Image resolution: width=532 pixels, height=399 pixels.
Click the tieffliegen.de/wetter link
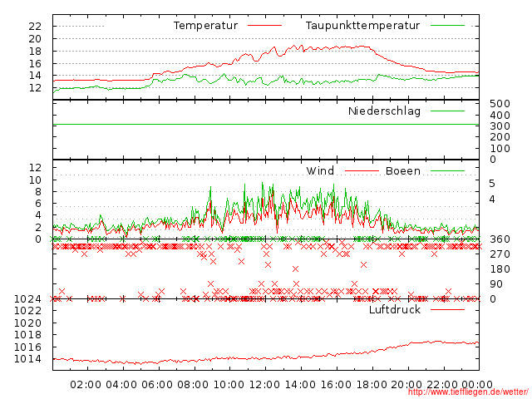click(468, 392)
